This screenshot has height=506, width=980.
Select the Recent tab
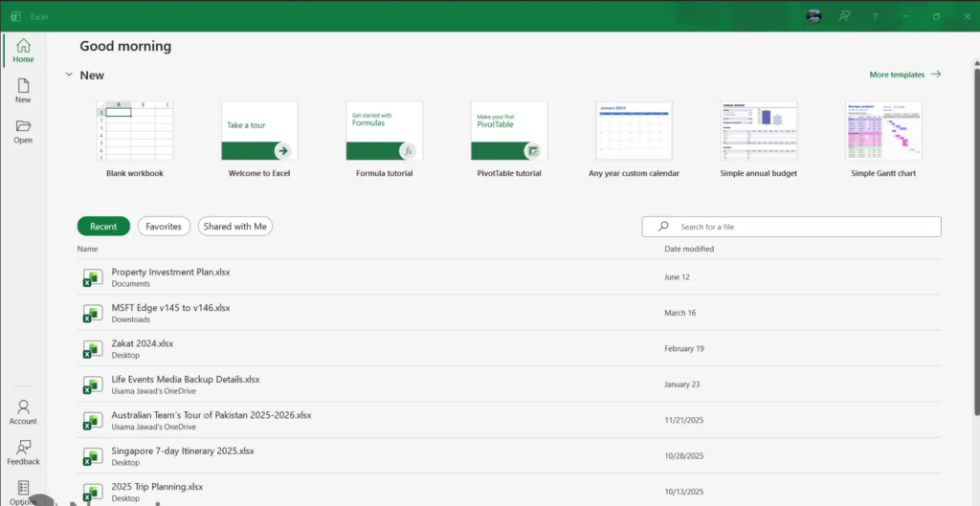coord(103,226)
